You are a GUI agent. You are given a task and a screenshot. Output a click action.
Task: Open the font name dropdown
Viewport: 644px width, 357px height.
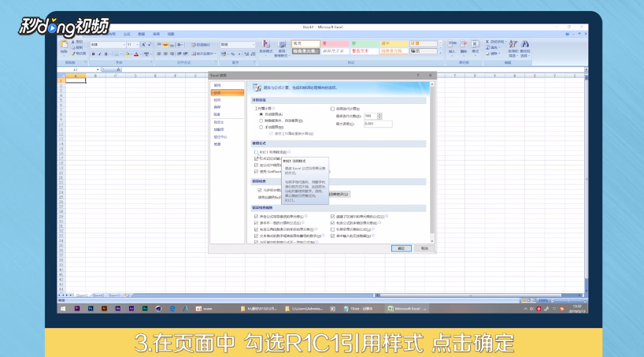click(124, 44)
